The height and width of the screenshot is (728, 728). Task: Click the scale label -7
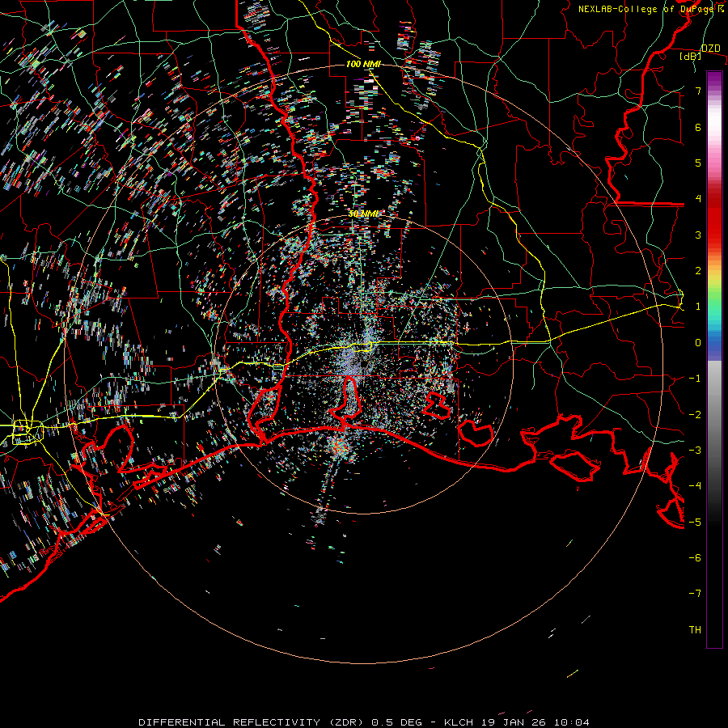[695, 594]
